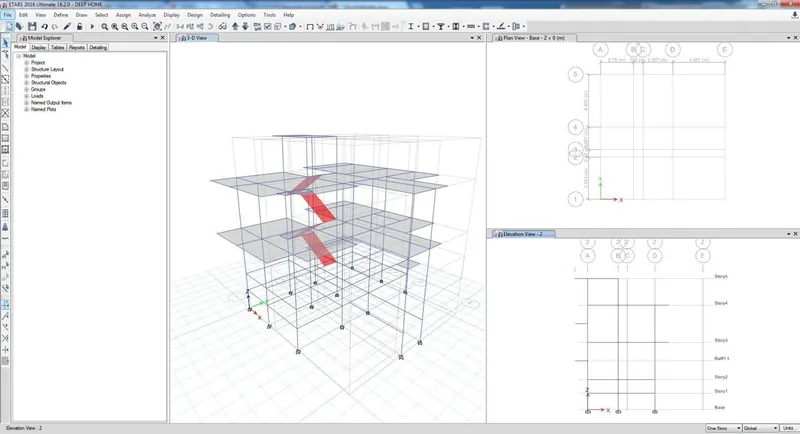
Task: Click the Units button in status bar
Action: pos(789,428)
